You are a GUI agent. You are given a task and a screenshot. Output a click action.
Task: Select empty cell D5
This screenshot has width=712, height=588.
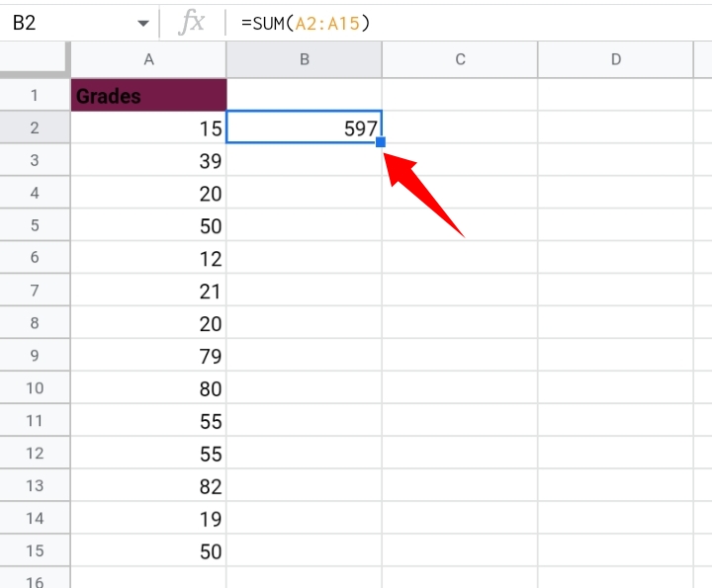[x=616, y=225]
